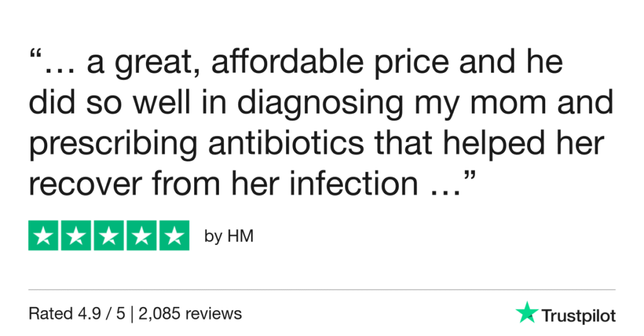Click the second green rating star
This screenshot has width=644, height=336.
click(76, 236)
